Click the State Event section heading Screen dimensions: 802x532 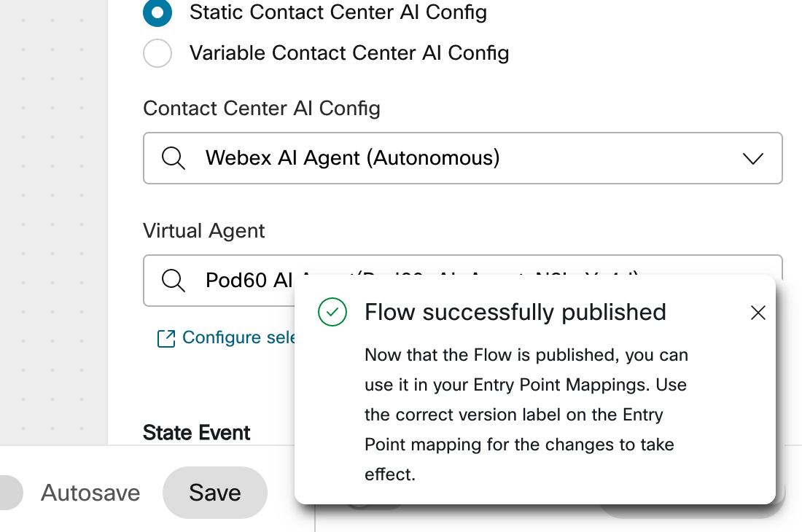197,433
